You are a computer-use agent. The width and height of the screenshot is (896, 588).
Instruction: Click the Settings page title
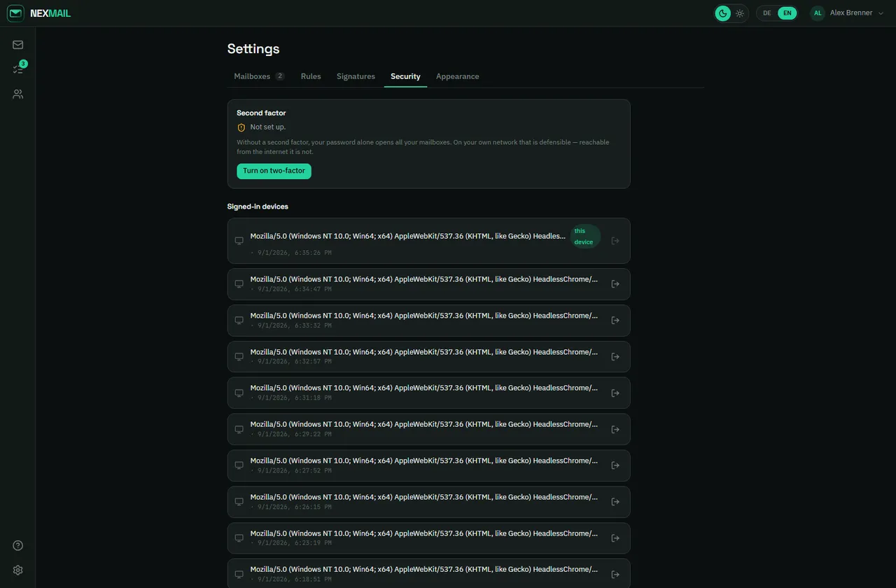pos(253,48)
